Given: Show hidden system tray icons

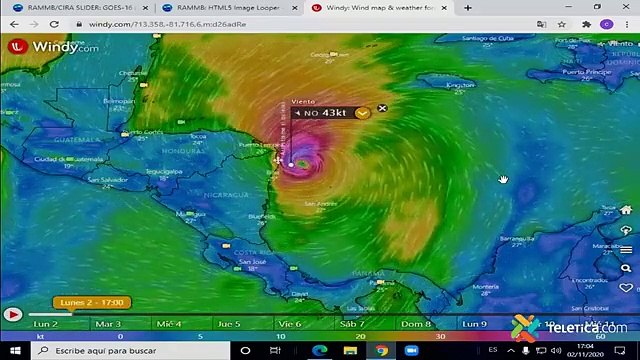Looking at the screenshot, I should (x=511, y=350).
